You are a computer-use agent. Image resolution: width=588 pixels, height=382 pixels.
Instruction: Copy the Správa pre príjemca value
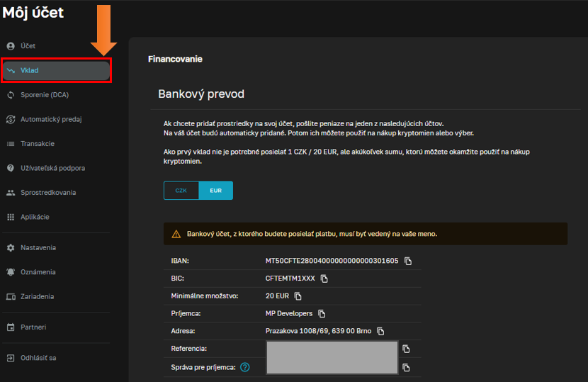pos(406,367)
